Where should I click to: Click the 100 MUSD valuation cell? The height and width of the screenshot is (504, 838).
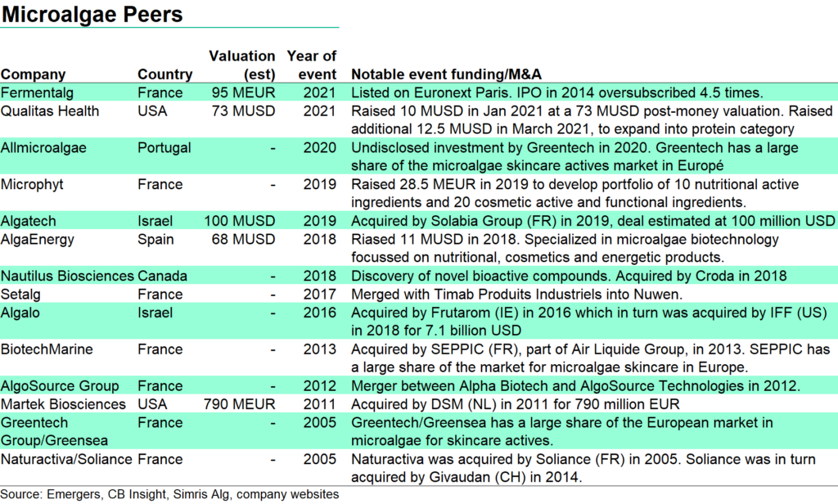click(x=240, y=221)
